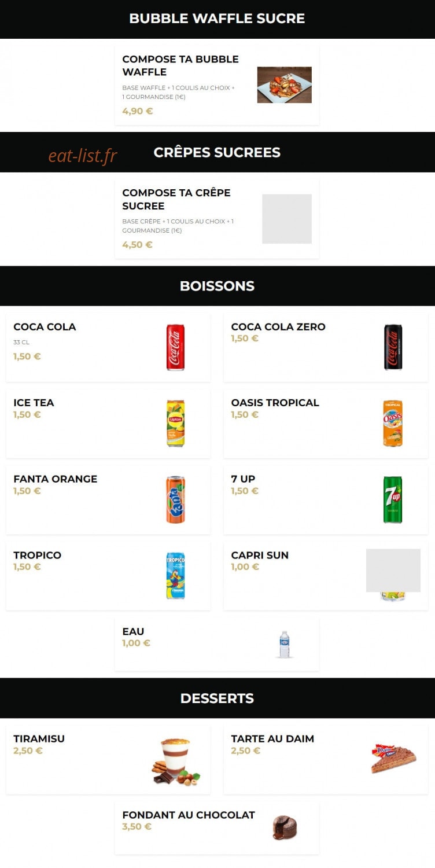Choose the Oasis Tropical can image
This screenshot has width=435, height=868.
(393, 424)
